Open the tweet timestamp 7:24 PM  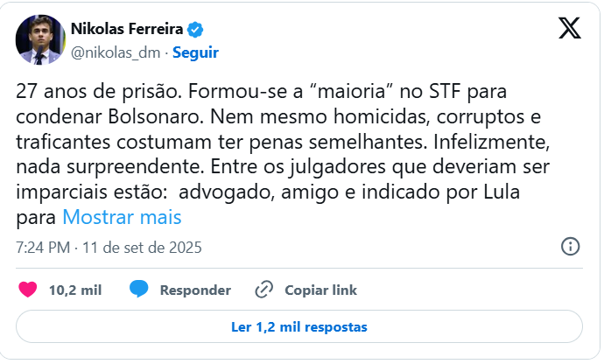pyautogui.click(x=43, y=248)
